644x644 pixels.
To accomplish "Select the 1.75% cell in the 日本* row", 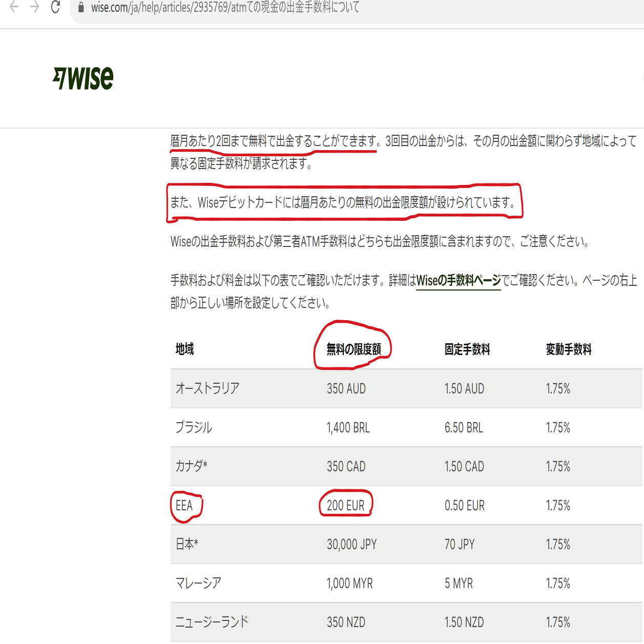I will click(x=558, y=545).
